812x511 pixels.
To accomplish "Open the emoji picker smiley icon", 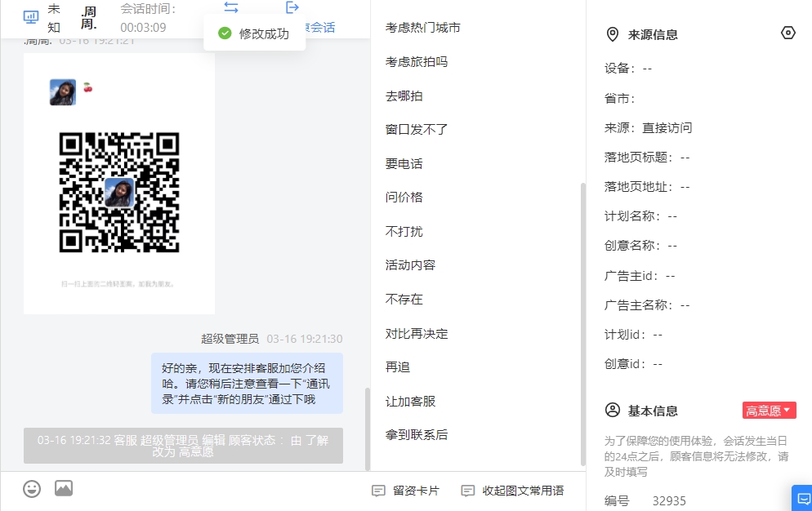I will pos(32,488).
